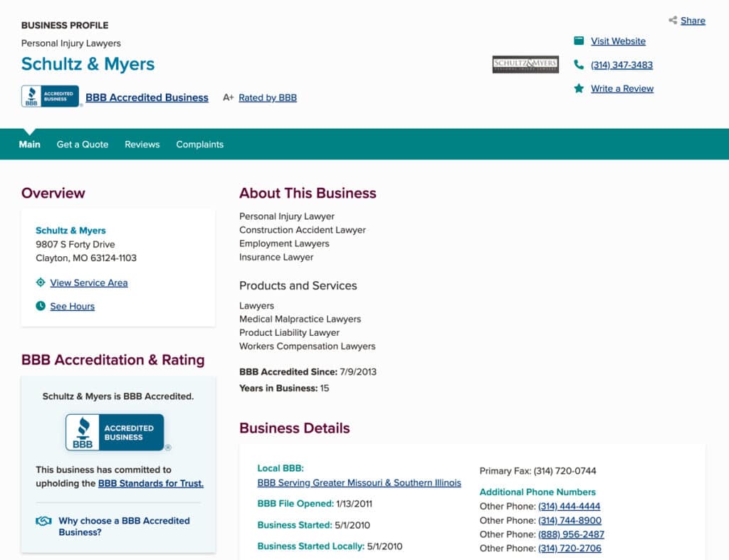The image size is (729, 560).
Task: Open the See Hours link
Action: (x=72, y=306)
